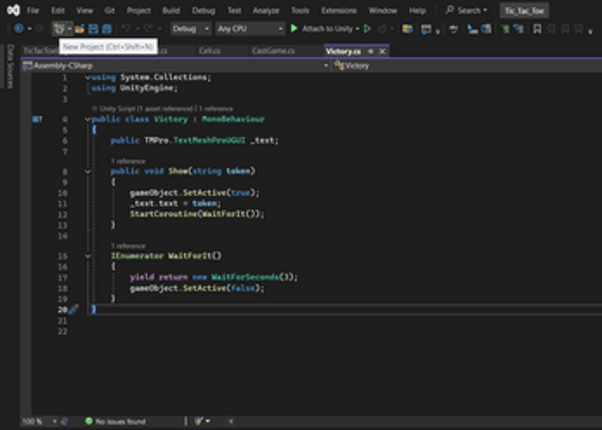Click the window layout icon in the toolbar
602x430 pixels.
426,29
